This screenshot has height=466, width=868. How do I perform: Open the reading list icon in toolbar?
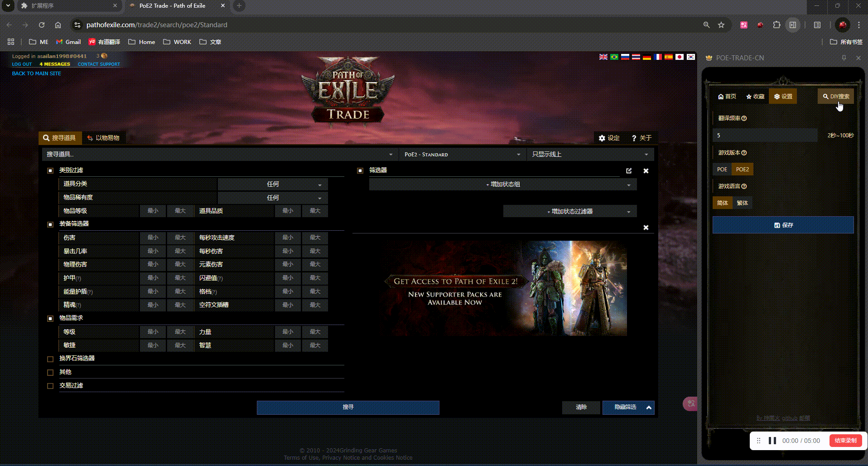(x=817, y=25)
